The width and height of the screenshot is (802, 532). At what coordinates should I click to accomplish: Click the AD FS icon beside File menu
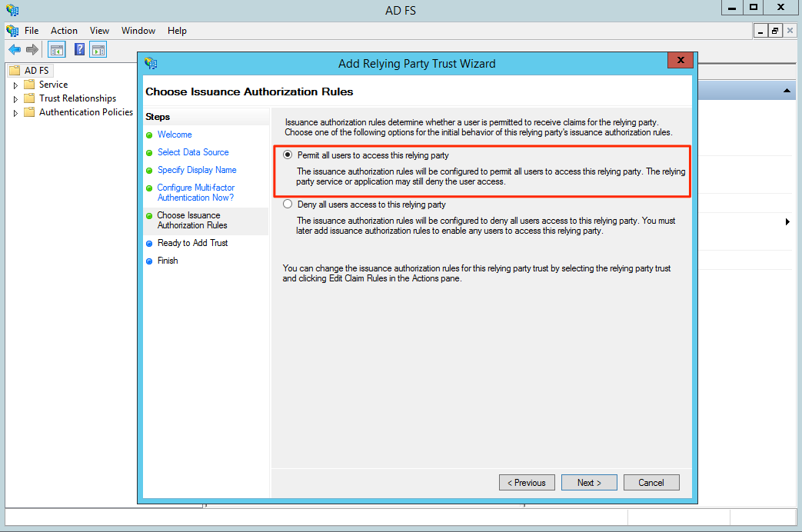coord(12,31)
